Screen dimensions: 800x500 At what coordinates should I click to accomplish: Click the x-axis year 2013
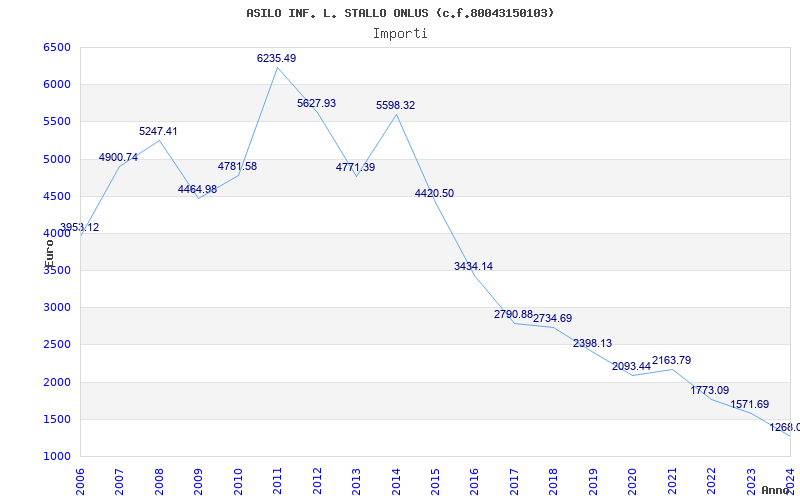tap(356, 481)
